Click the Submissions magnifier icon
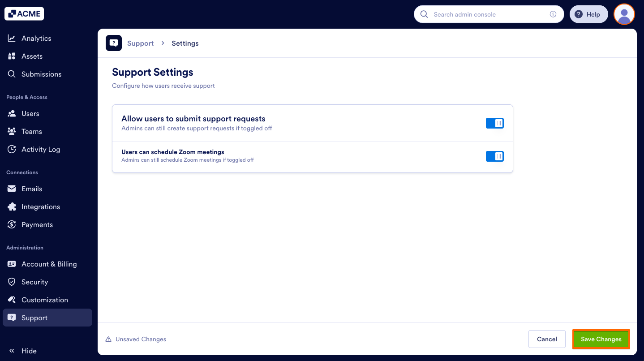Image resolution: width=644 pixels, height=361 pixels. (x=12, y=74)
